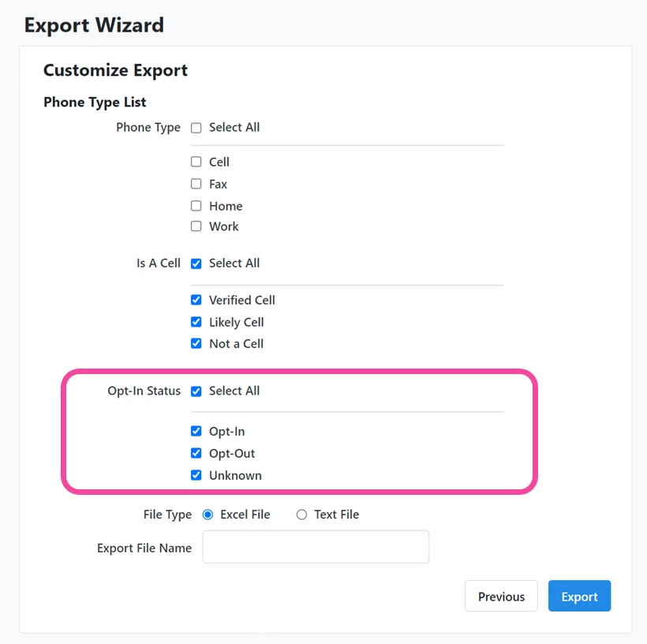Viewport: 647px width, 644px height.
Task: Click the Phone Type List section label
Action: click(94, 102)
